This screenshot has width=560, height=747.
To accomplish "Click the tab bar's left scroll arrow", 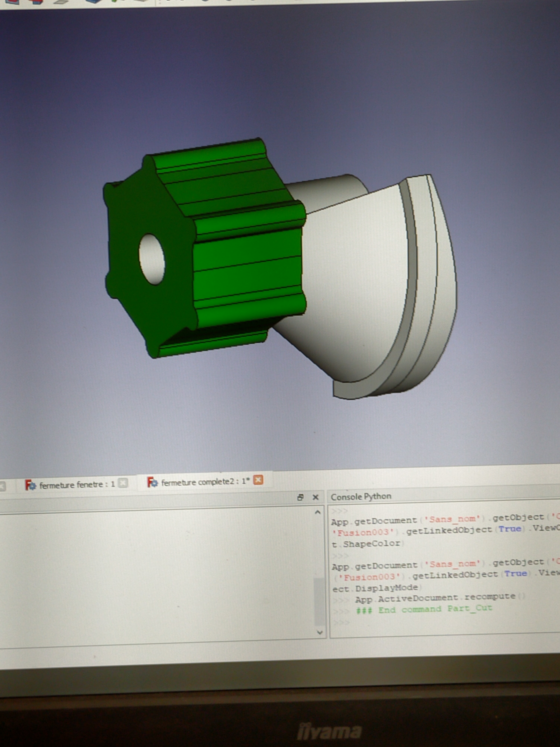I will (3, 487).
